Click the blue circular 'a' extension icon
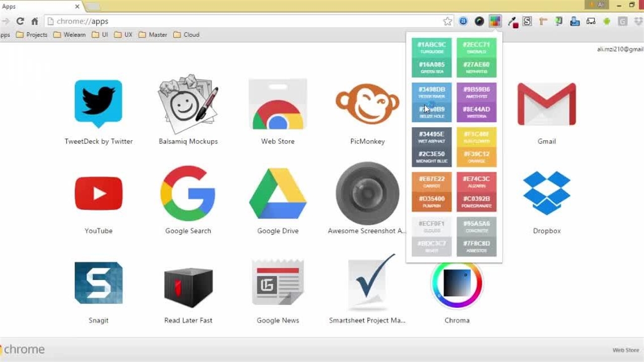The height and width of the screenshot is (362, 644). [463, 21]
